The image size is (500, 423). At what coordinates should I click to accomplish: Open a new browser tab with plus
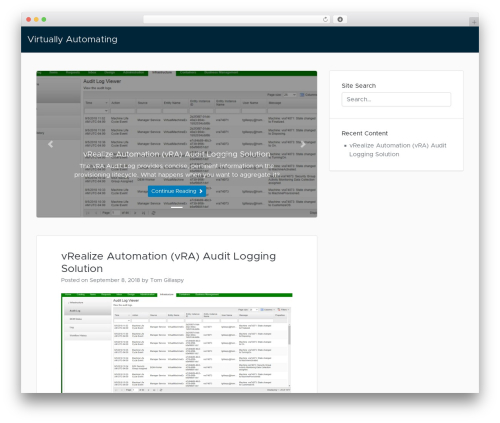[474, 22]
